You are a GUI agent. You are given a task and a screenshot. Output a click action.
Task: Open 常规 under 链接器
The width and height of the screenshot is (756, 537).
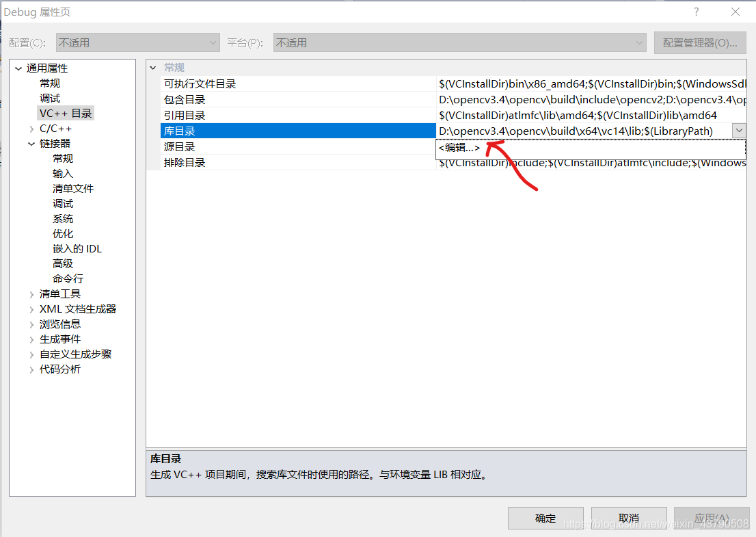click(63, 159)
